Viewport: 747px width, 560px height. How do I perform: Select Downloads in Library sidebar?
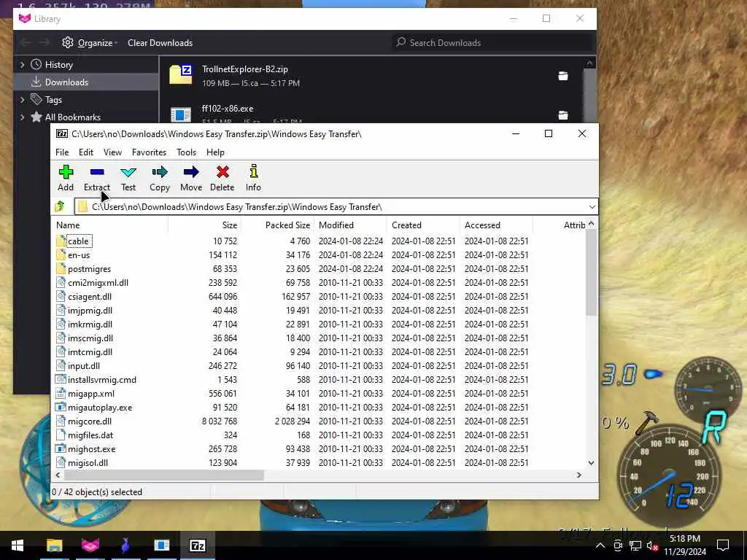[x=86, y=82]
